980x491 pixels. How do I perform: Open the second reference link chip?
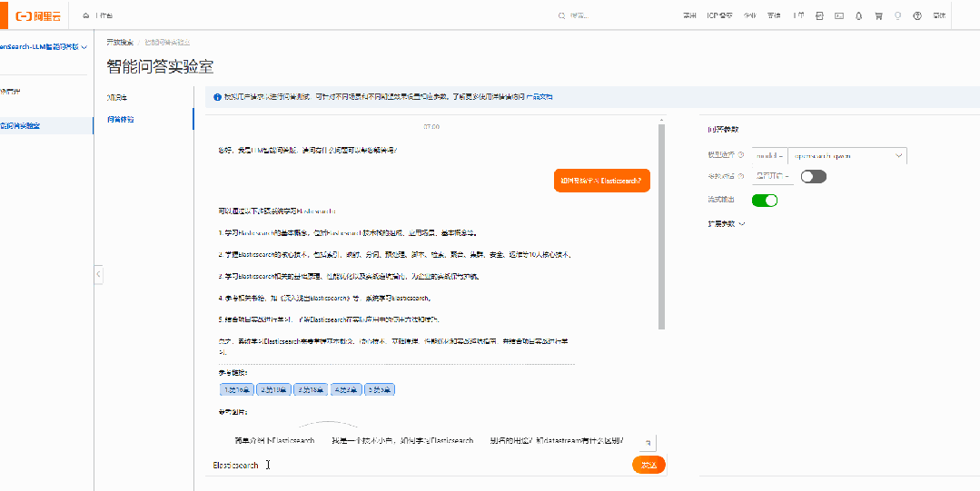(x=273, y=389)
